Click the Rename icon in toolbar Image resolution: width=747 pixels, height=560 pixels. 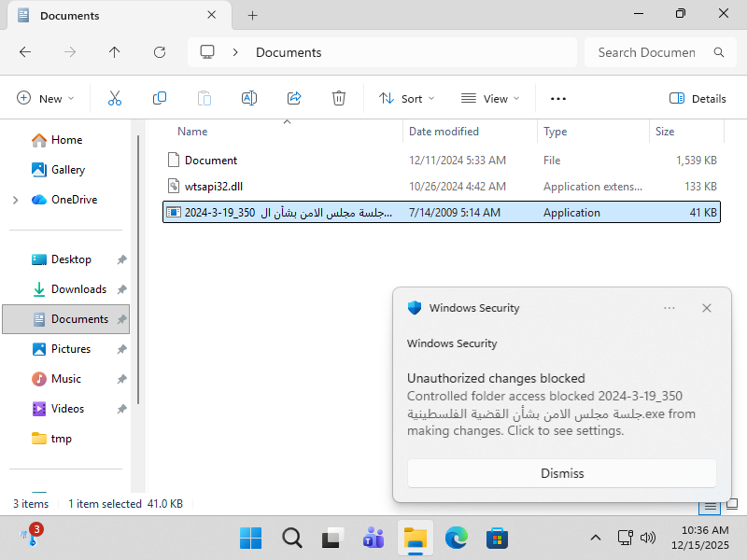[x=249, y=98]
